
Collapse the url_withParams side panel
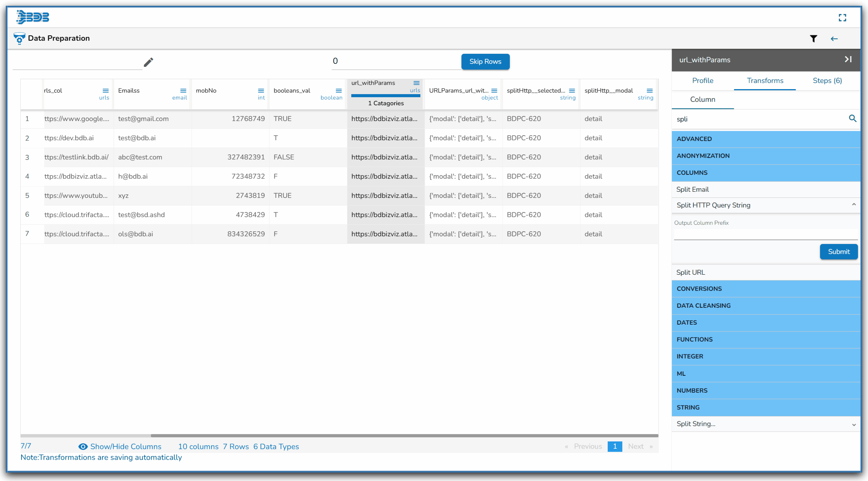848,59
